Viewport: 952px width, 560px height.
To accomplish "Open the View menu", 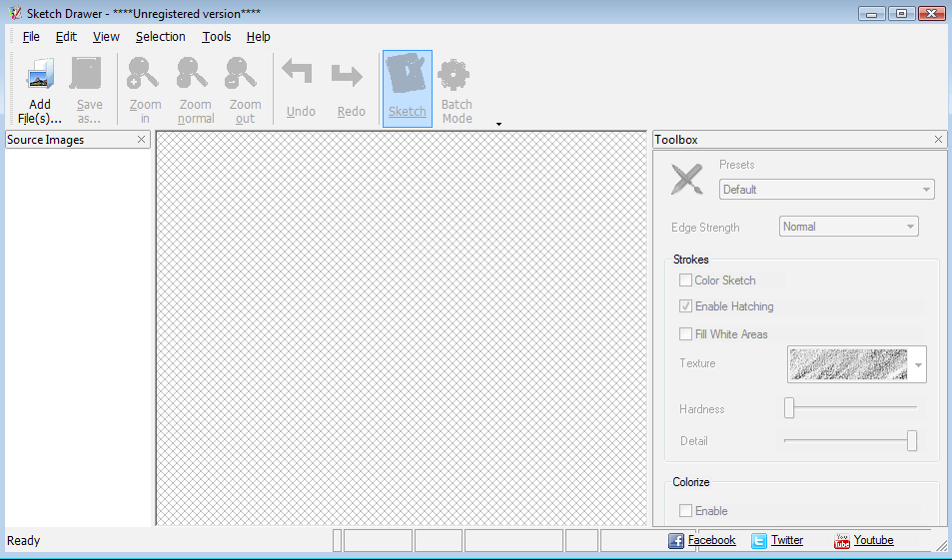I will (106, 36).
